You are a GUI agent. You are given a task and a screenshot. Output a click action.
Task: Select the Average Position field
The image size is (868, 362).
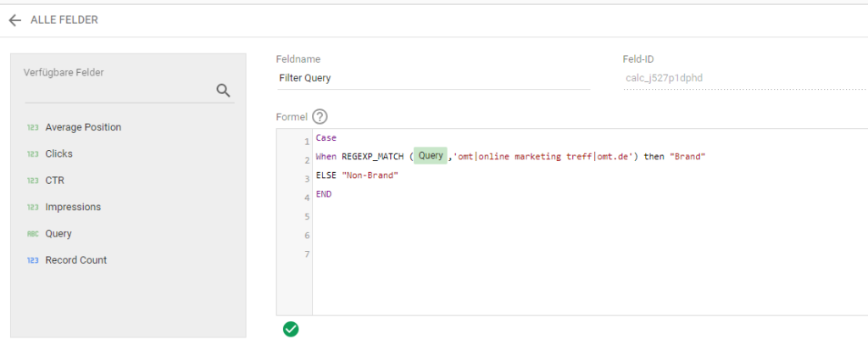(83, 127)
